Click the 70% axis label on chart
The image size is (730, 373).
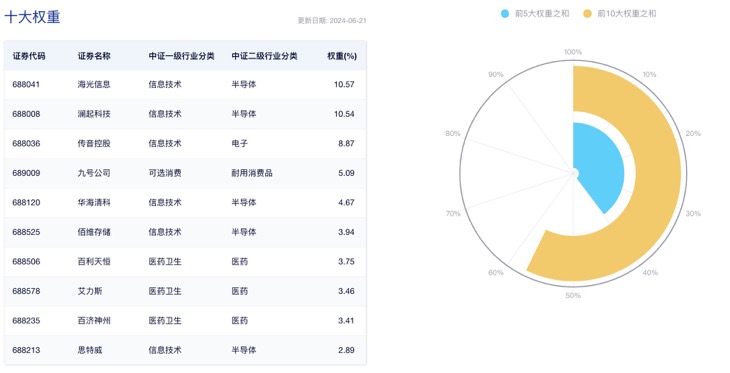453,214
